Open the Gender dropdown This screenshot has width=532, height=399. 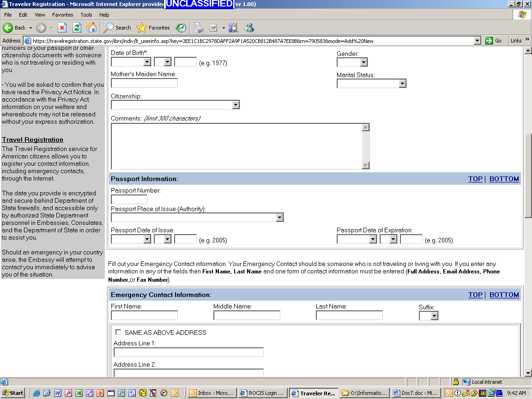coord(363,62)
